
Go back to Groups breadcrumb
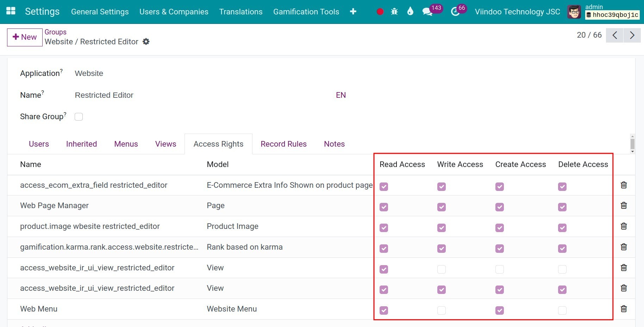point(55,32)
